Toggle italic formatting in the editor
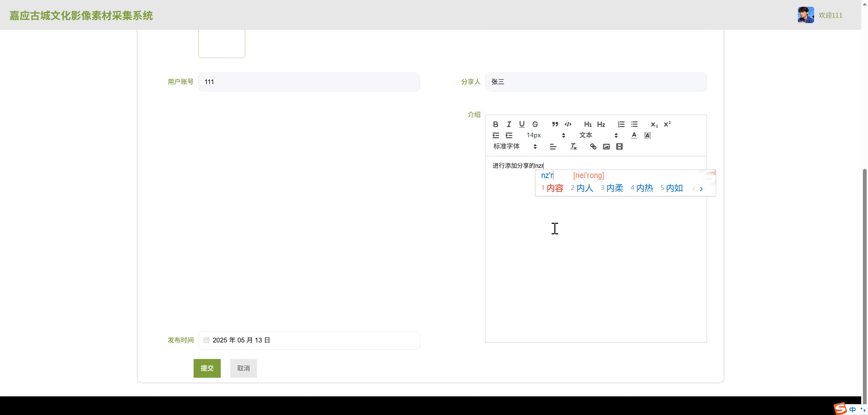 click(x=509, y=124)
